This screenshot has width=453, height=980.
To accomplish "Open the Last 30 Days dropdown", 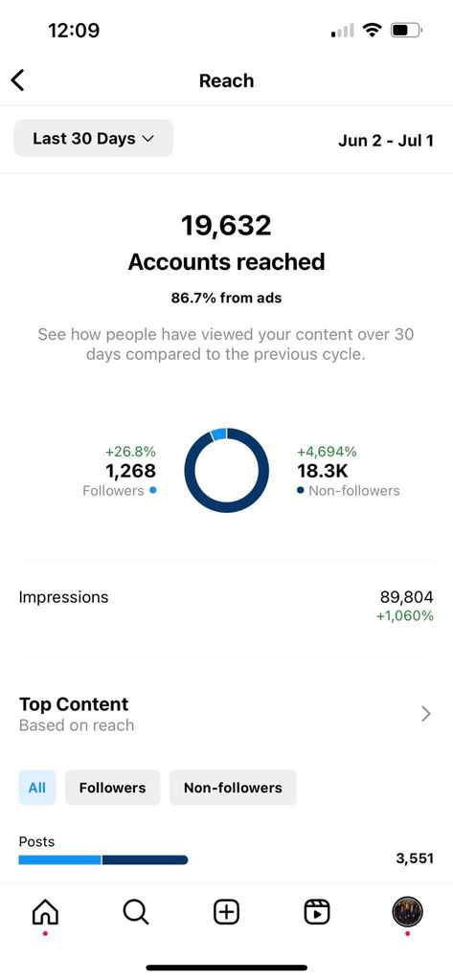I will (94, 138).
